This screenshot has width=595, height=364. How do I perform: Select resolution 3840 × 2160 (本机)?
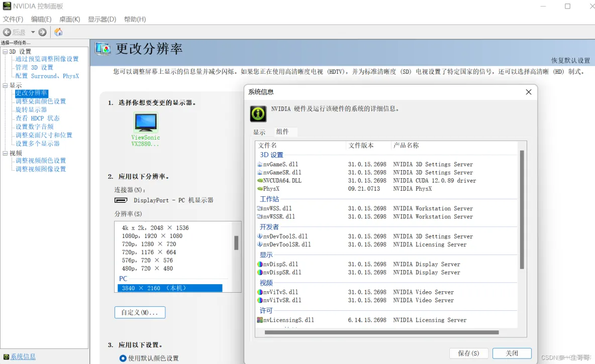click(170, 288)
